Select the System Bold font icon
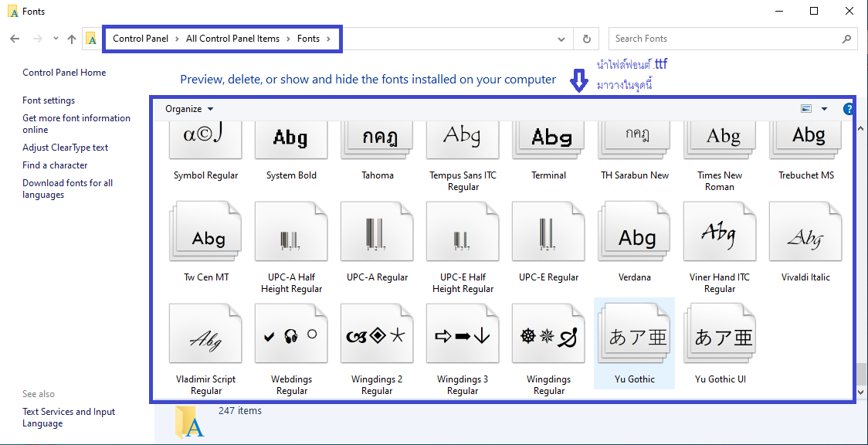The height and width of the screenshot is (445, 868). point(291,141)
